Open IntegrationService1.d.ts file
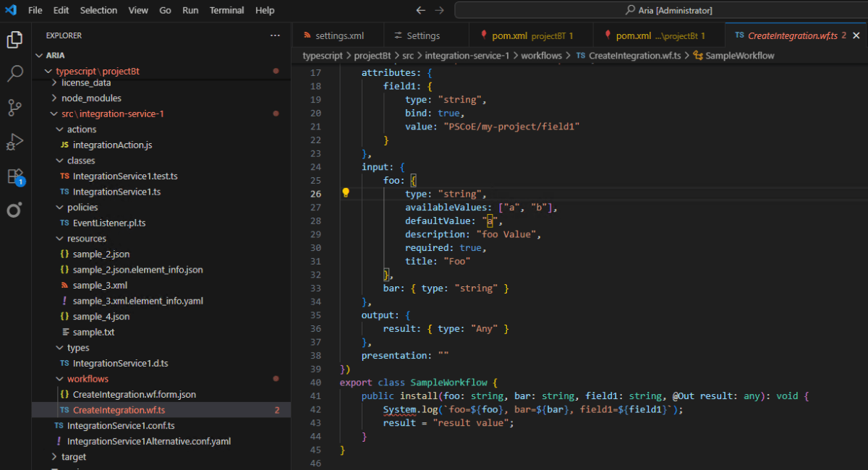The height and width of the screenshot is (470, 868). (x=120, y=364)
